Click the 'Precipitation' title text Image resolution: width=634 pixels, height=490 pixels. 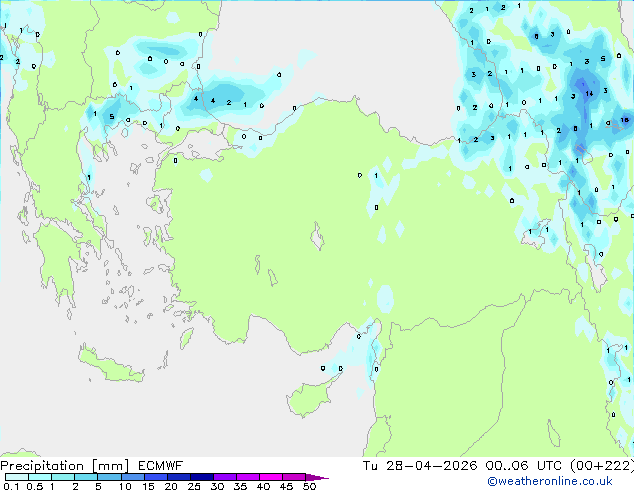42,466
